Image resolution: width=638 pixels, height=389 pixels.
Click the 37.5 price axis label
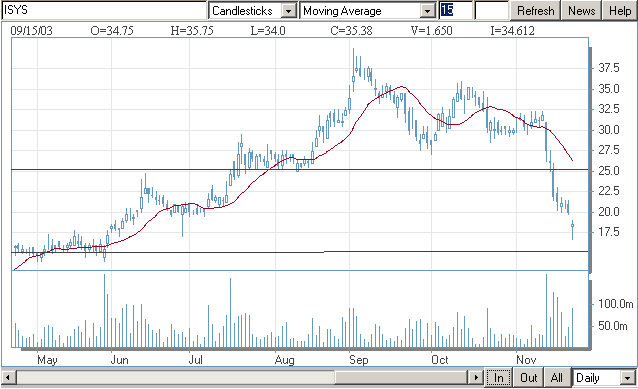click(x=609, y=68)
